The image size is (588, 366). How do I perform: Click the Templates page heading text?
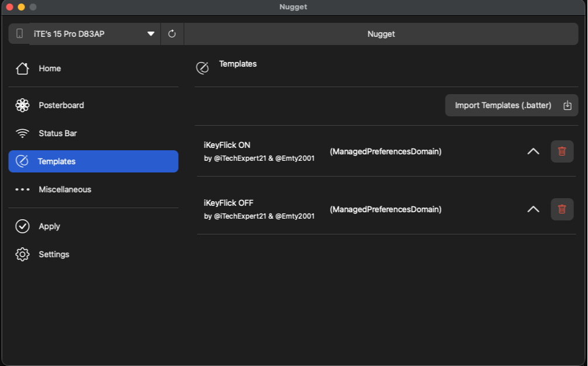point(238,64)
